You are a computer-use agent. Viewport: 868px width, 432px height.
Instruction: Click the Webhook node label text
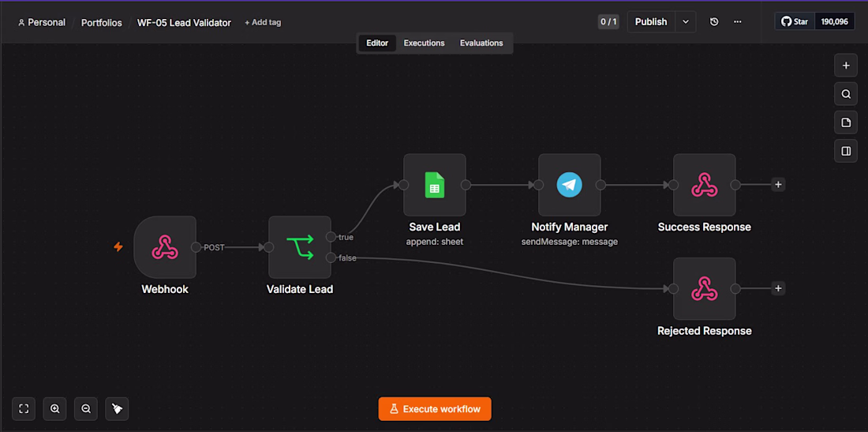(x=165, y=289)
